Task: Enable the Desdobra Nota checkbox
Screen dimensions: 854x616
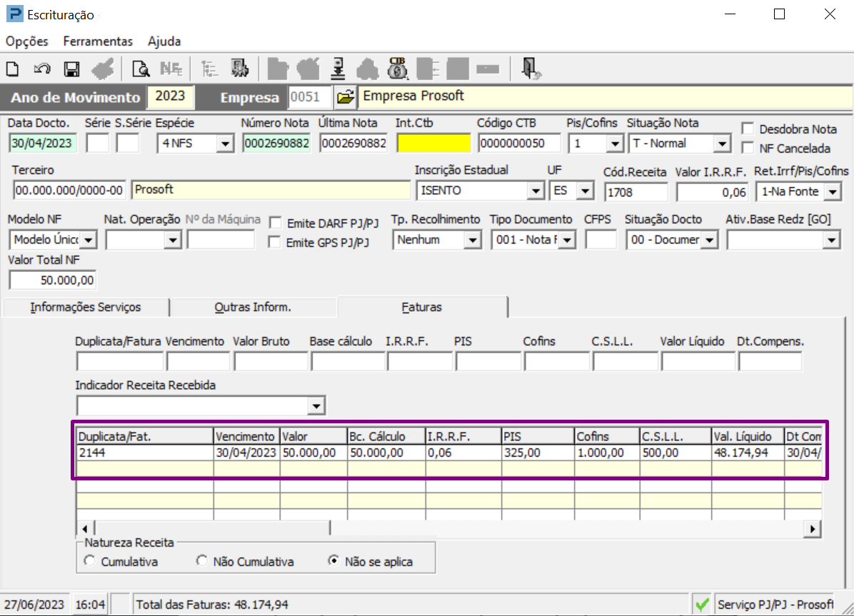Action: pos(748,128)
